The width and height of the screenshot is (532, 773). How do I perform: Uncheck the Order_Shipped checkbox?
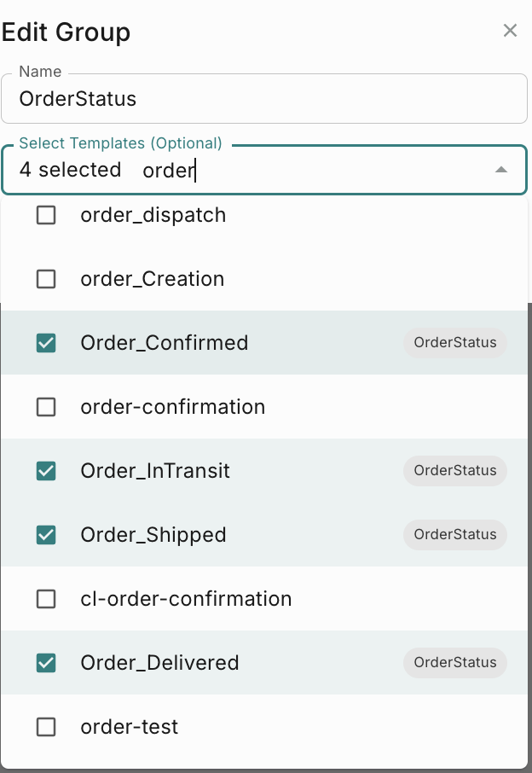click(x=46, y=535)
